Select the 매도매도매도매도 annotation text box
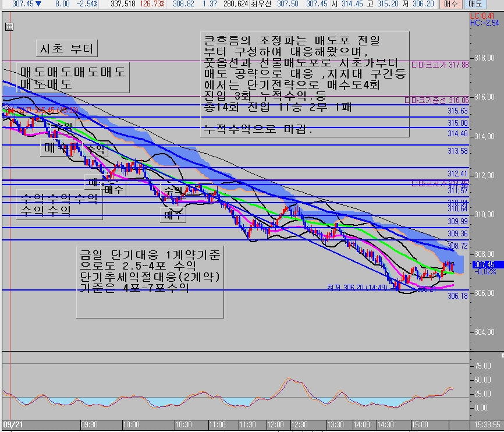Screen dimensions: 504x432 pyautogui.click(x=72, y=78)
